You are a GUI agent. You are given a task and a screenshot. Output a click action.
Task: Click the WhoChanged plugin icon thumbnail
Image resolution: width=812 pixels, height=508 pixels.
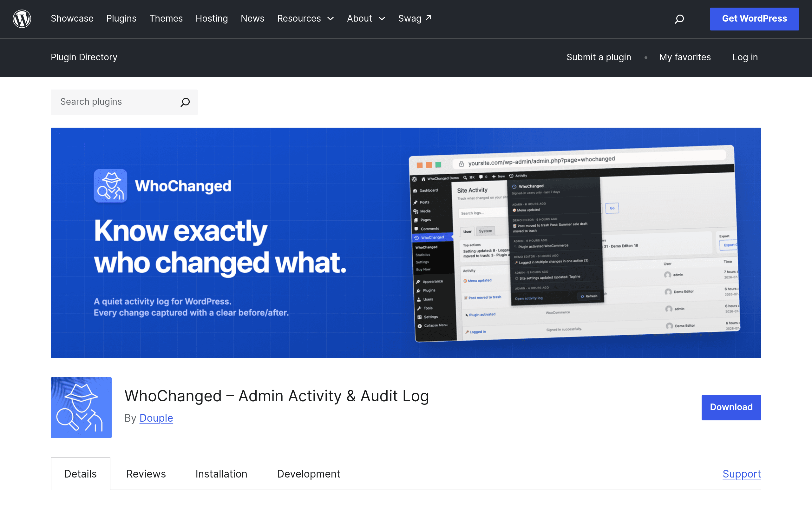(81, 407)
